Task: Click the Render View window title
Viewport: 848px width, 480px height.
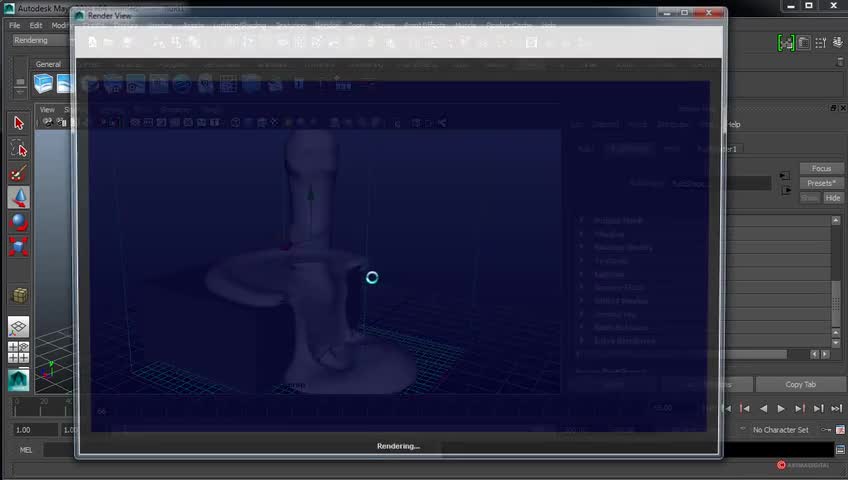Action: pos(109,16)
